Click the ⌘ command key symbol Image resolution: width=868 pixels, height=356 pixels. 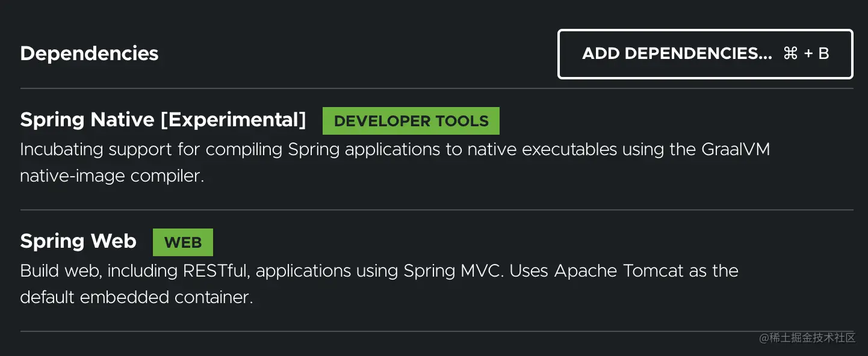790,54
